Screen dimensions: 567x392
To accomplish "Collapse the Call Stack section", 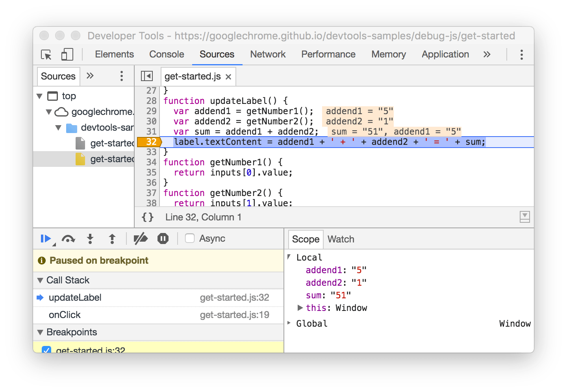I will pyautogui.click(x=40, y=280).
